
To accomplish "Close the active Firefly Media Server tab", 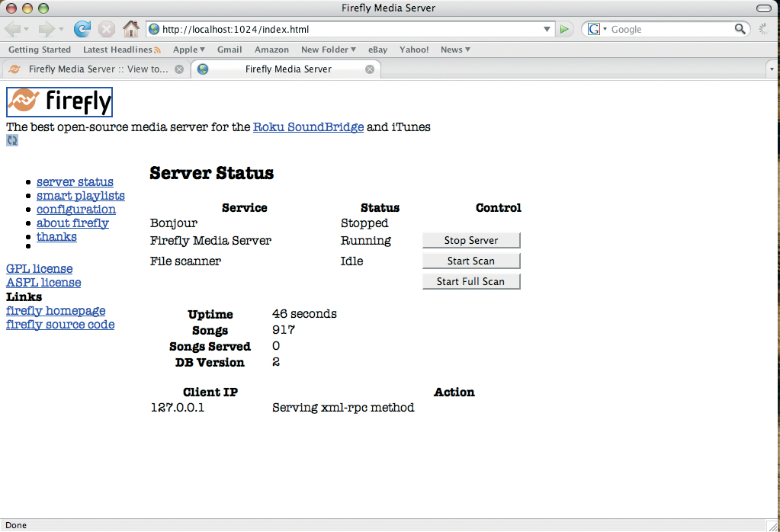I will point(370,69).
